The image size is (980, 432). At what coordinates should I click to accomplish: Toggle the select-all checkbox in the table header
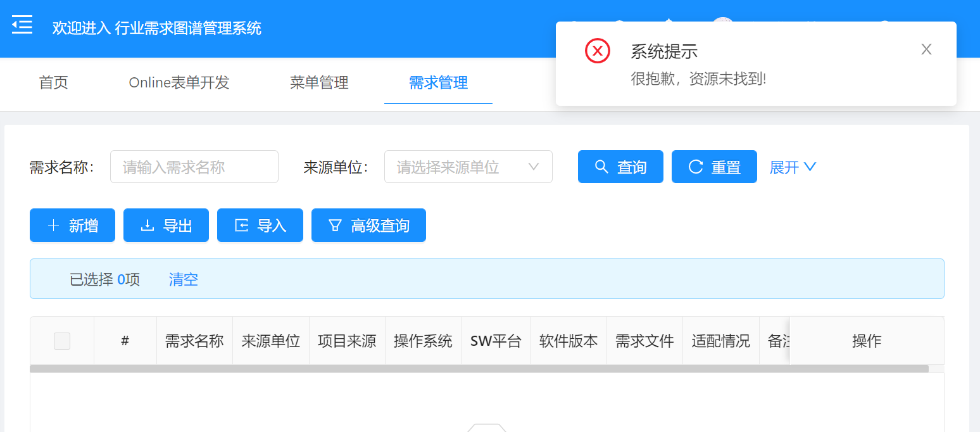click(62, 341)
